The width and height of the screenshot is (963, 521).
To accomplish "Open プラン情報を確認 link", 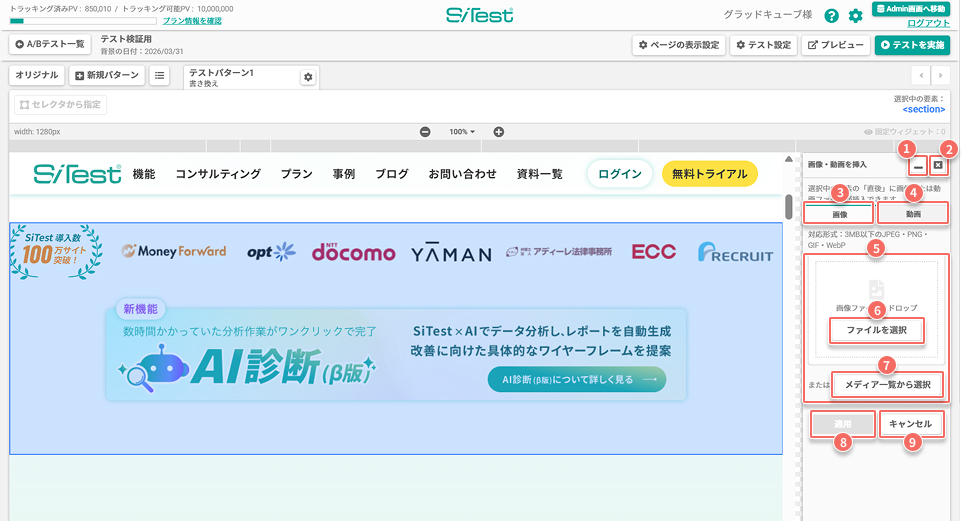I will point(192,21).
